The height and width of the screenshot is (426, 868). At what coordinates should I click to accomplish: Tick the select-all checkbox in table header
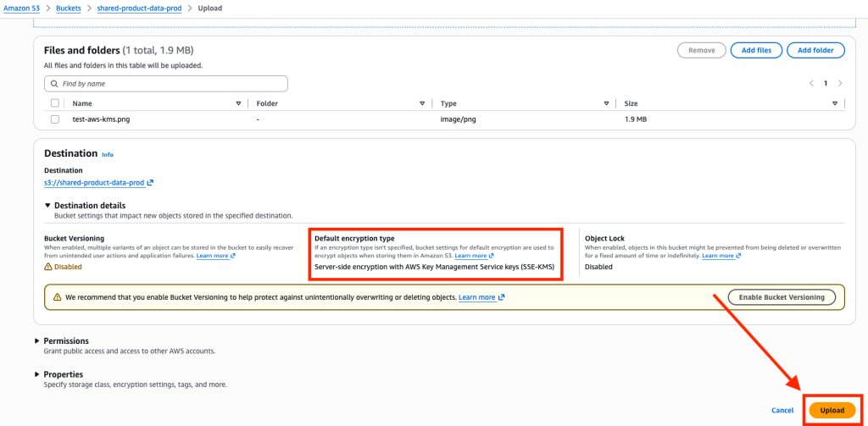point(55,103)
